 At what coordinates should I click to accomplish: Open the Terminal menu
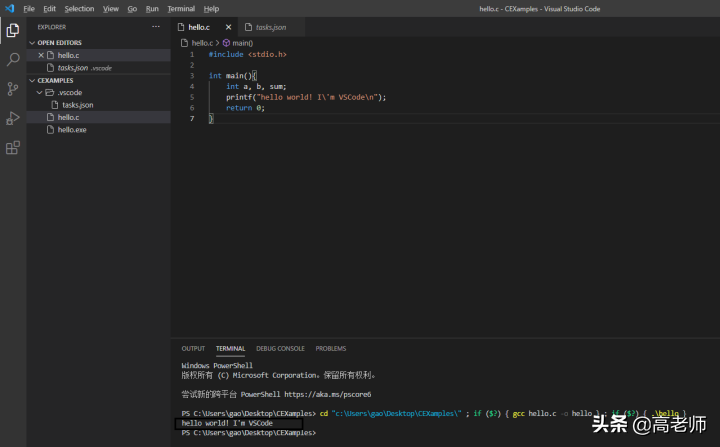point(181,9)
